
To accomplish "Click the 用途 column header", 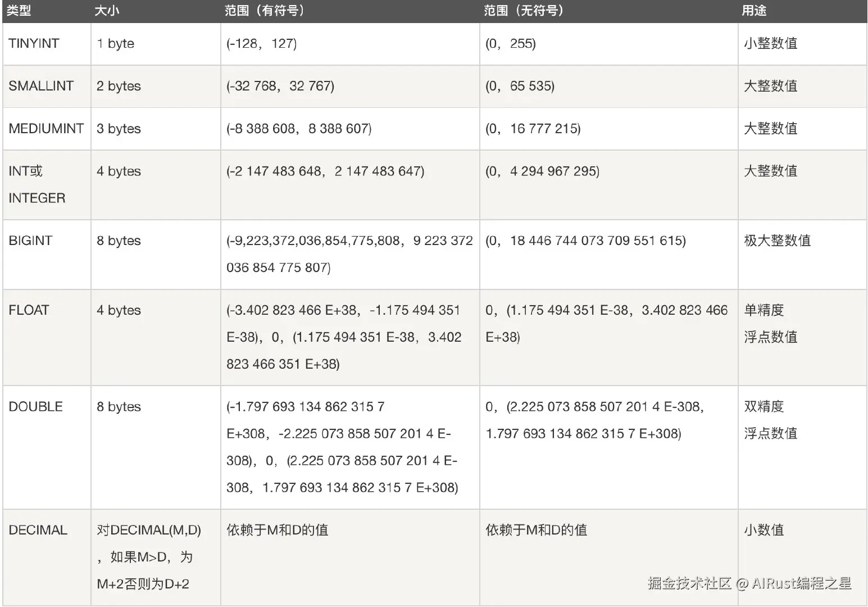I will click(802, 11).
